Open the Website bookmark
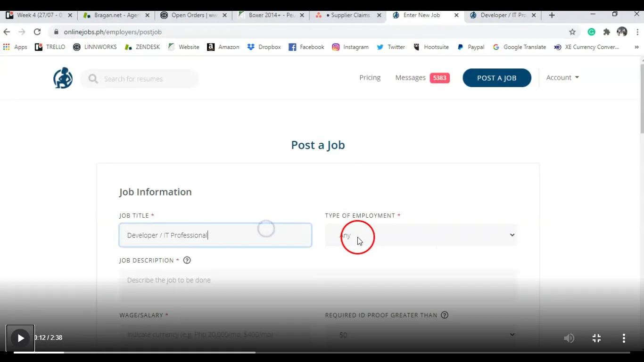644x362 pixels. point(183,47)
